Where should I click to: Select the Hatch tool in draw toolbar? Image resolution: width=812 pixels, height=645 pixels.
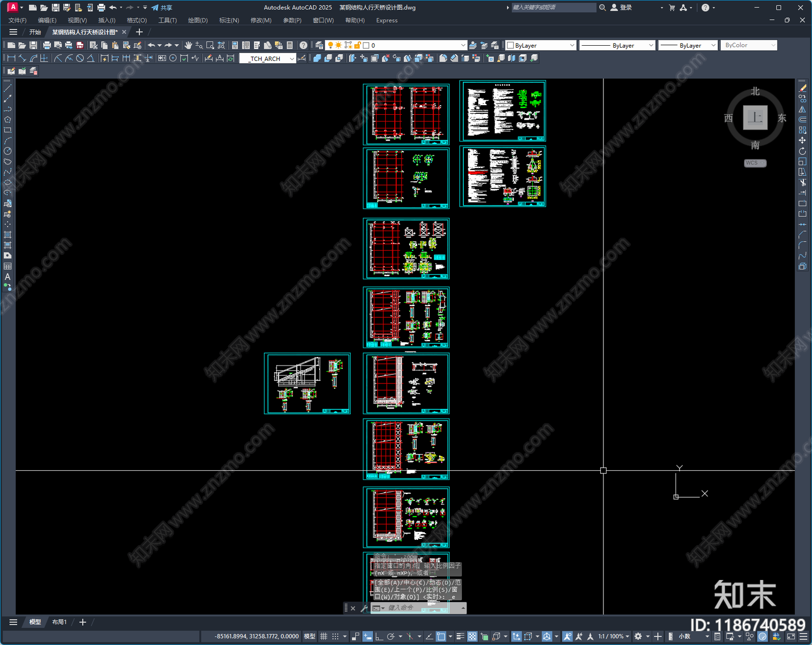coord(8,235)
